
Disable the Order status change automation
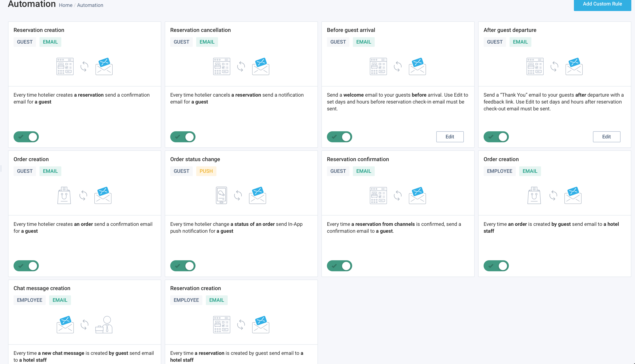coord(183,266)
